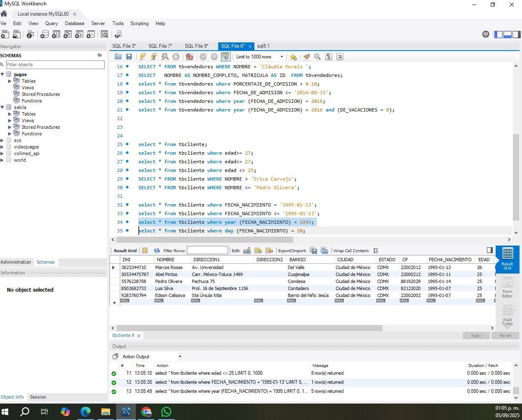Refresh the schemas list
Viewport: 522px width, 420px height.
coord(100,55)
